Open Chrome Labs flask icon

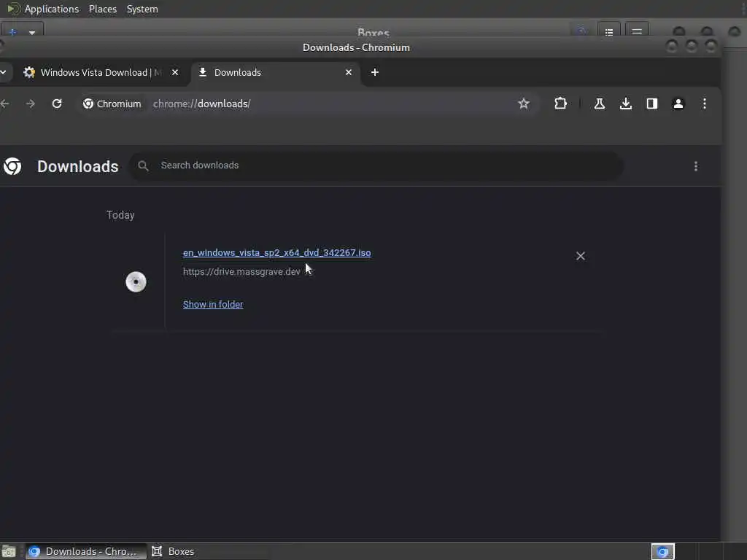pyautogui.click(x=600, y=104)
